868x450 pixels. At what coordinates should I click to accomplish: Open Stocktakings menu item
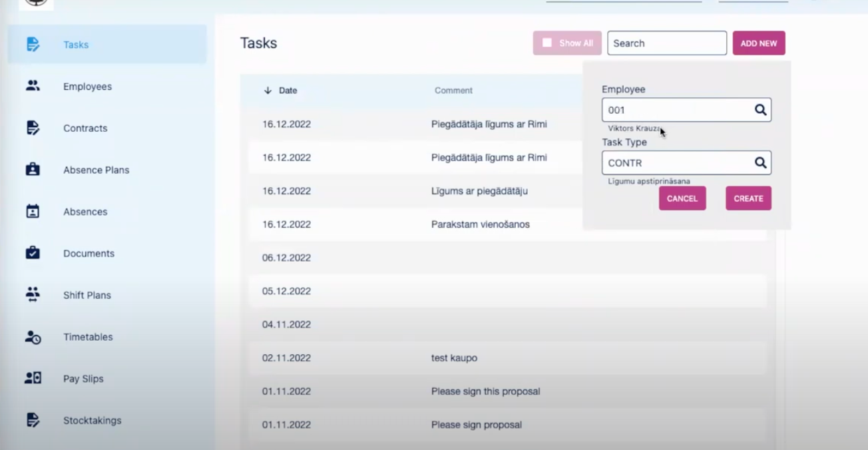(92, 421)
